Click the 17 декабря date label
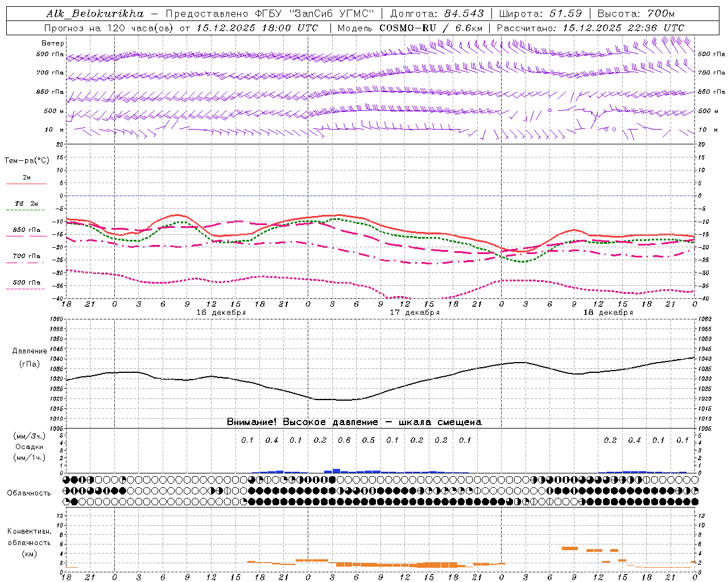Viewport: 728px width, 582px height. [x=415, y=313]
